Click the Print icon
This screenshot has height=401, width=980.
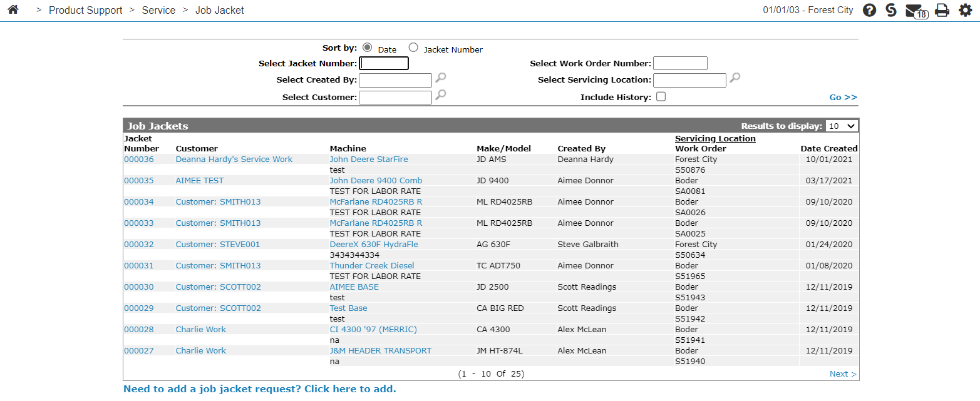[942, 10]
